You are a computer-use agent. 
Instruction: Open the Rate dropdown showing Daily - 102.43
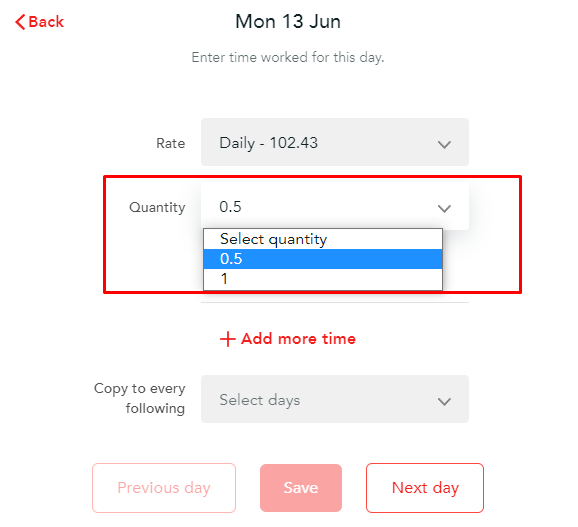[335, 142]
